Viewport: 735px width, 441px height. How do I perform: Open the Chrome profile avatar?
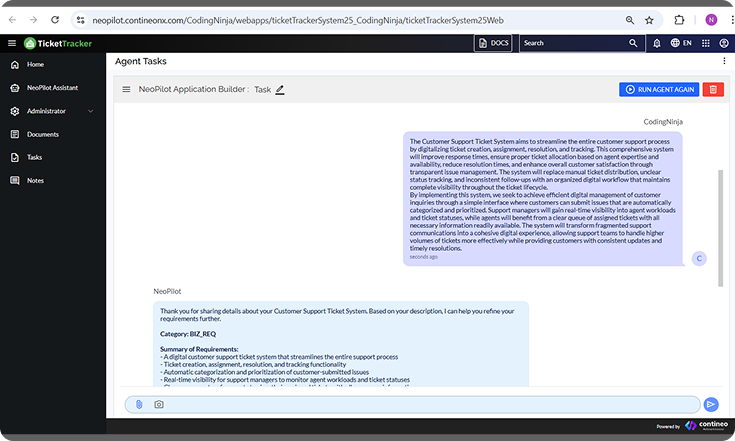[711, 20]
